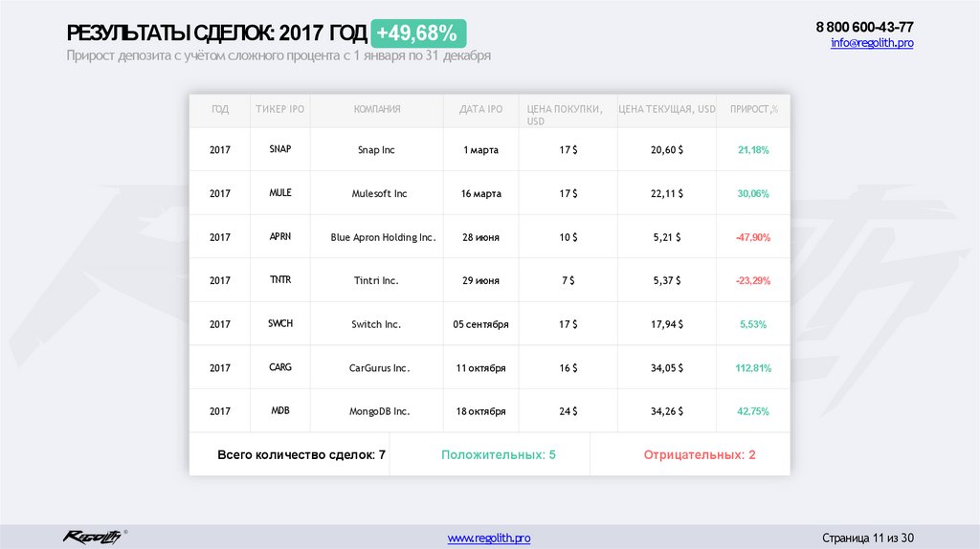Click the 24 $ purchase price
The height and width of the screenshot is (549, 980).
pyautogui.click(x=568, y=411)
